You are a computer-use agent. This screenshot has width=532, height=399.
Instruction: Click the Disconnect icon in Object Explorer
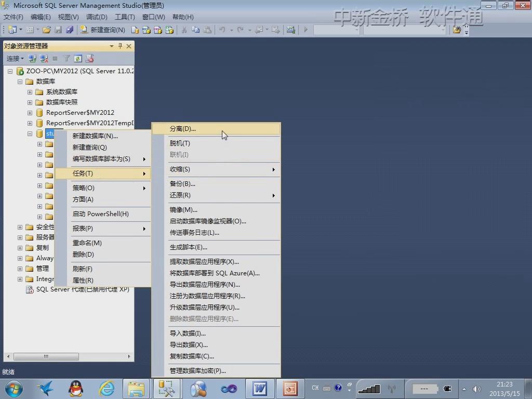44,58
